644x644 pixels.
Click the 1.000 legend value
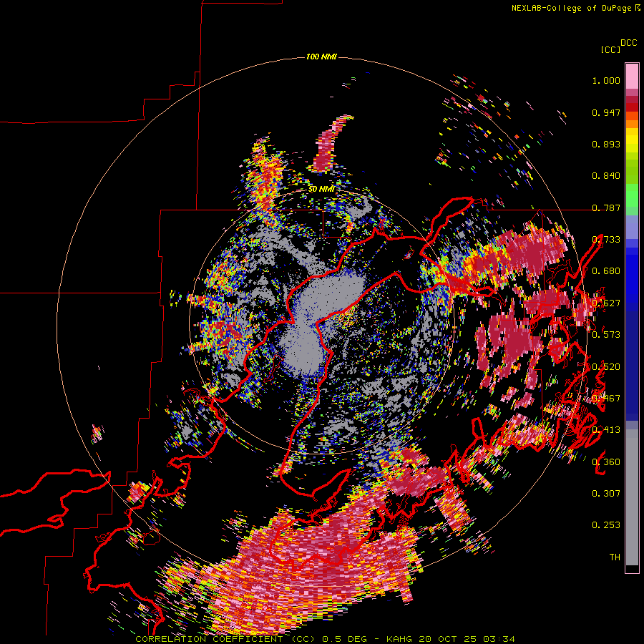click(x=606, y=80)
